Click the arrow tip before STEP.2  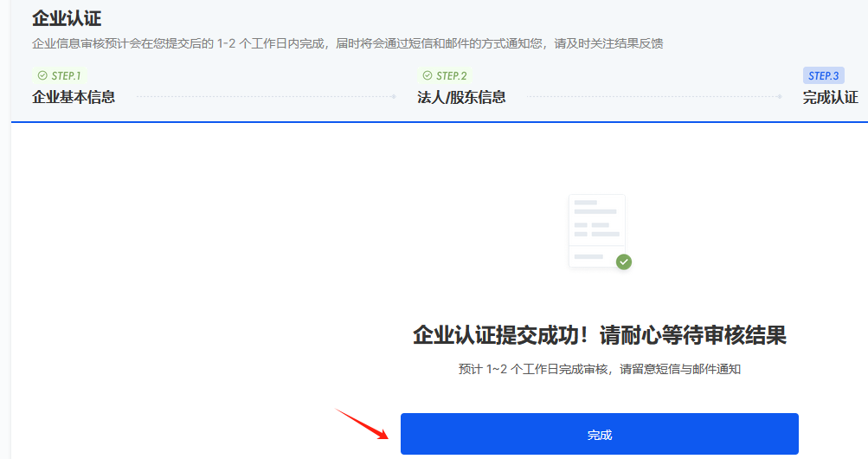[395, 97]
